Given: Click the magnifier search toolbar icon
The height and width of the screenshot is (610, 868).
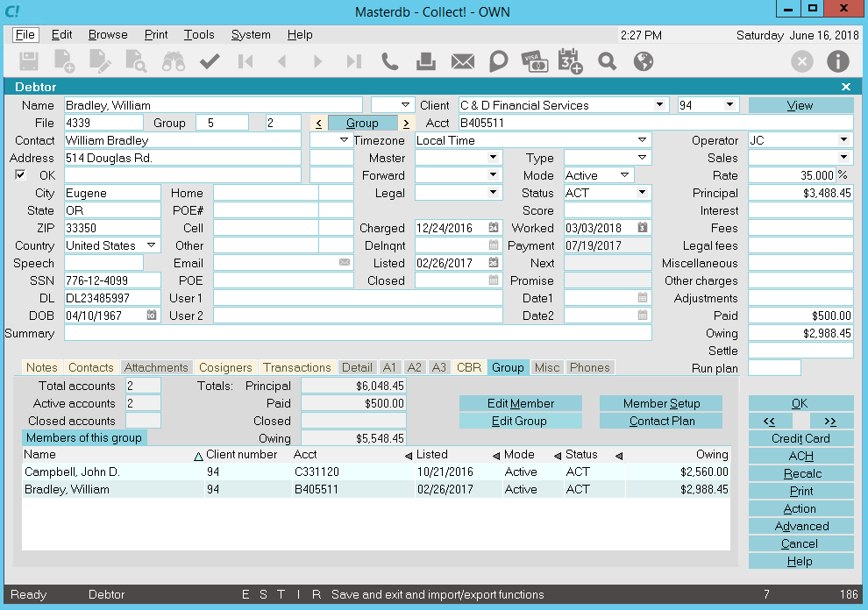Looking at the screenshot, I should pos(607,61).
